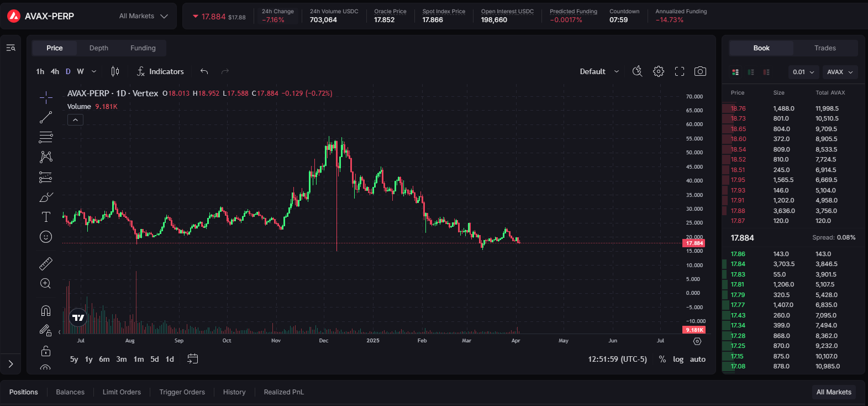Select the crosshair cursor tool
The height and width of the screenshot is (406, 868).
click(x=46, y=98)
